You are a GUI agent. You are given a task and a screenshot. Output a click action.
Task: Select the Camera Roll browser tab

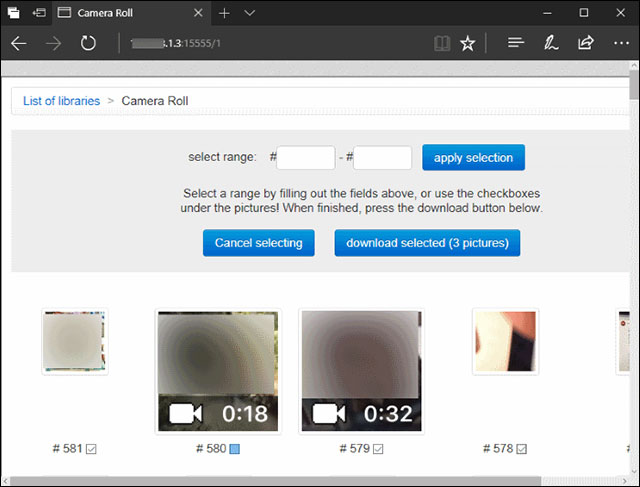(x=130, y=13)
